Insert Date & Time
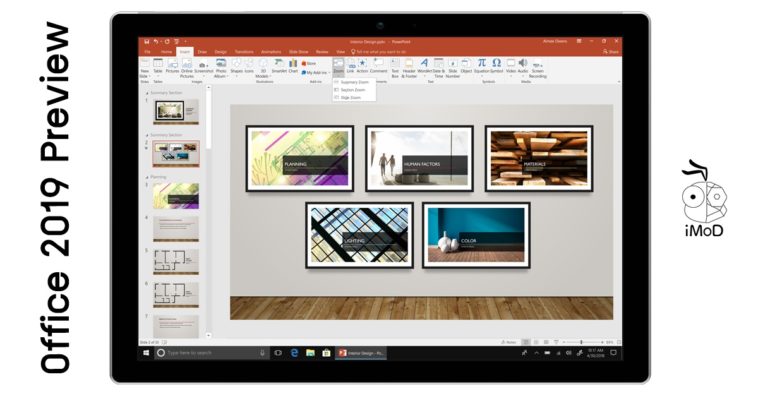The height and width of the screenshot is (396, 758). click(438, 69)
